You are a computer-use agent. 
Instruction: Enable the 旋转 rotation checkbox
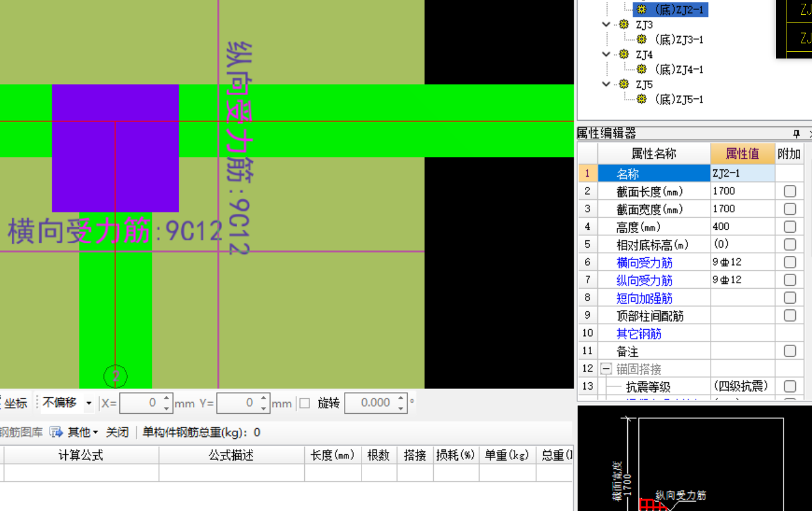click(304, 403)
